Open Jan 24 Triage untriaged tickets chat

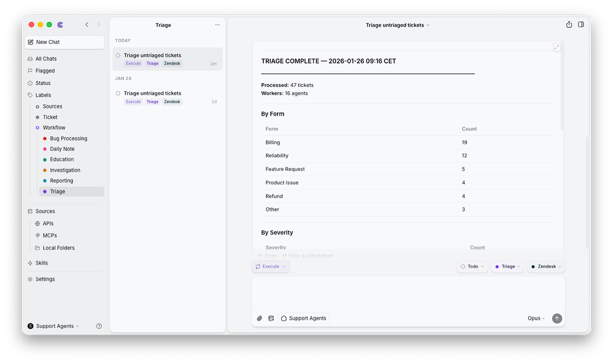click(167, 97)
